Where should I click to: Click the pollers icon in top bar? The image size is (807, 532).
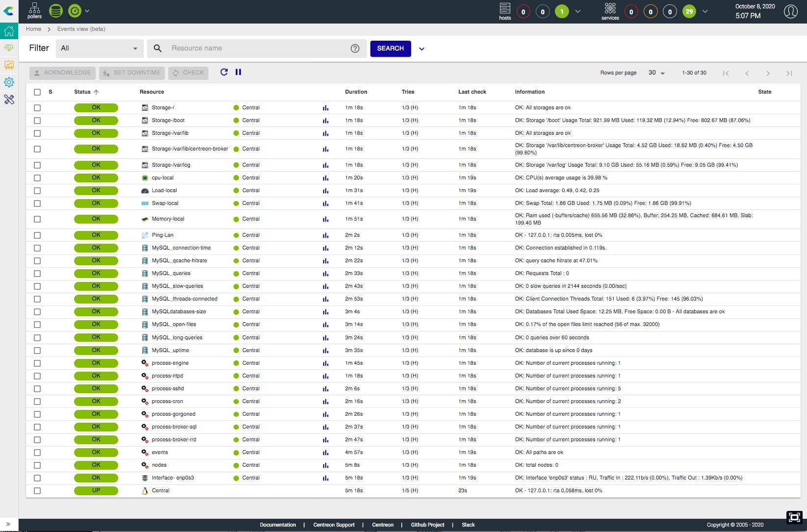click(34, 11)
